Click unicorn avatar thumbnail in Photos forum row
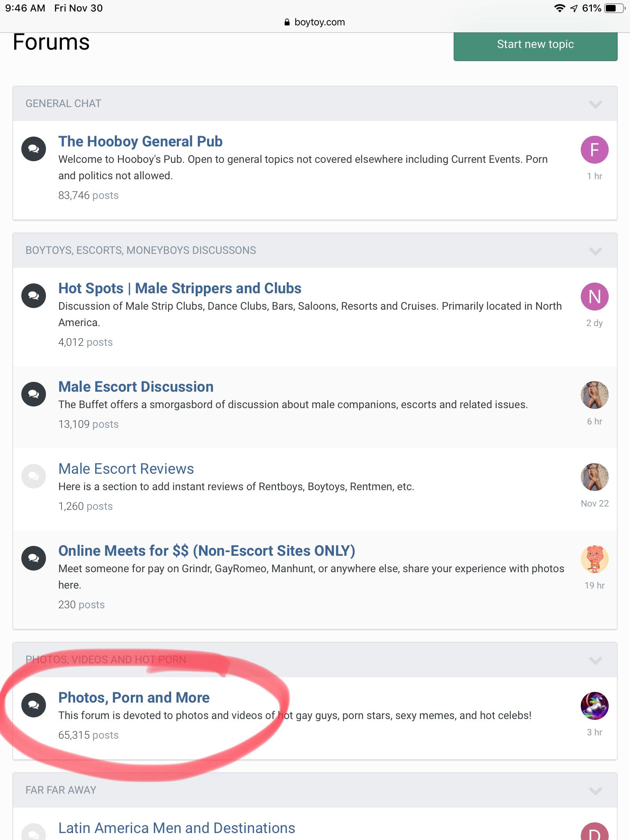This screenshot has height=840, width=630. (x=594, y=706)
